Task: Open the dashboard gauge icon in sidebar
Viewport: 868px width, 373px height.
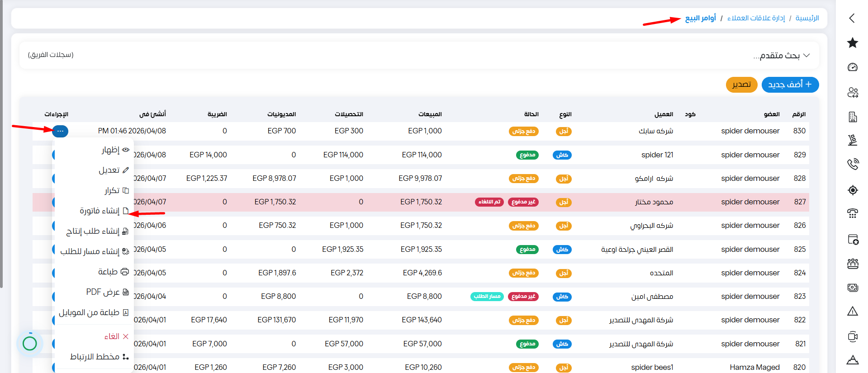Action: pyautogui.click(x=852, y=67)
